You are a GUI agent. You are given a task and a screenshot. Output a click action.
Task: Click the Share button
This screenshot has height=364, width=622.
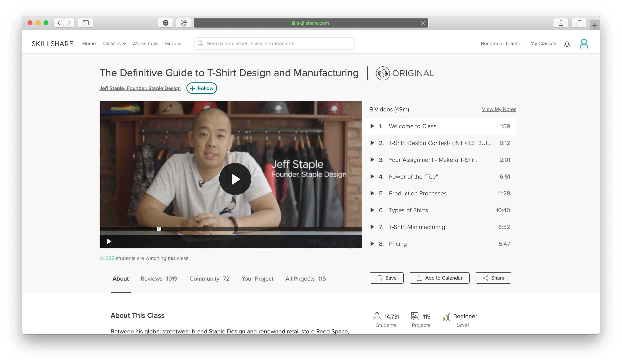[493, 278]
